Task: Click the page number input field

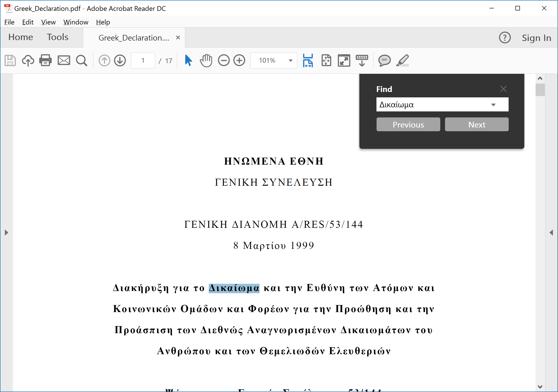Action: (x=143, y=60)
